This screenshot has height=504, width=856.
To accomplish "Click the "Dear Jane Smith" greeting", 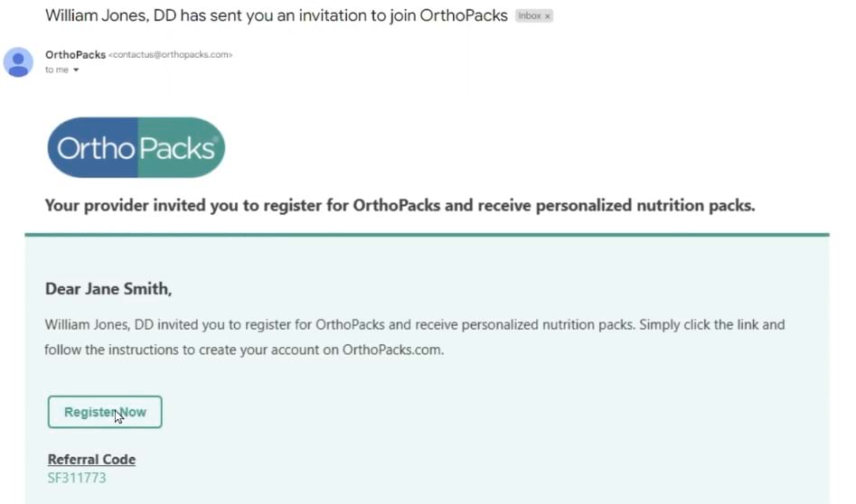I will tap(108, 289).
